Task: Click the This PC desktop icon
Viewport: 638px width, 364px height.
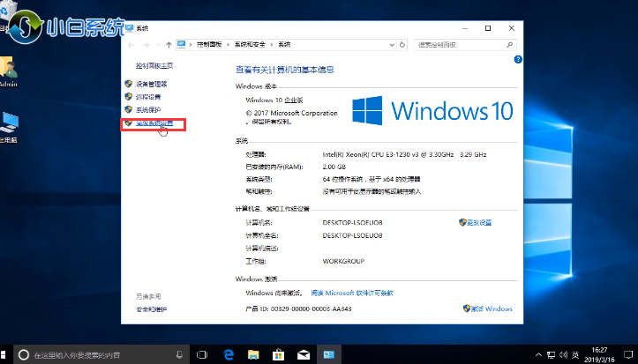Action: point(8,127)
